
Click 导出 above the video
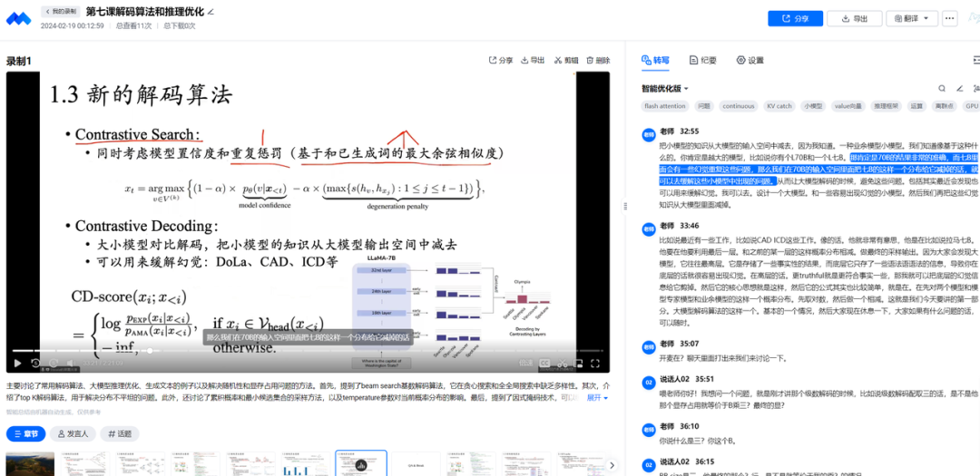(x=533, y=61)
